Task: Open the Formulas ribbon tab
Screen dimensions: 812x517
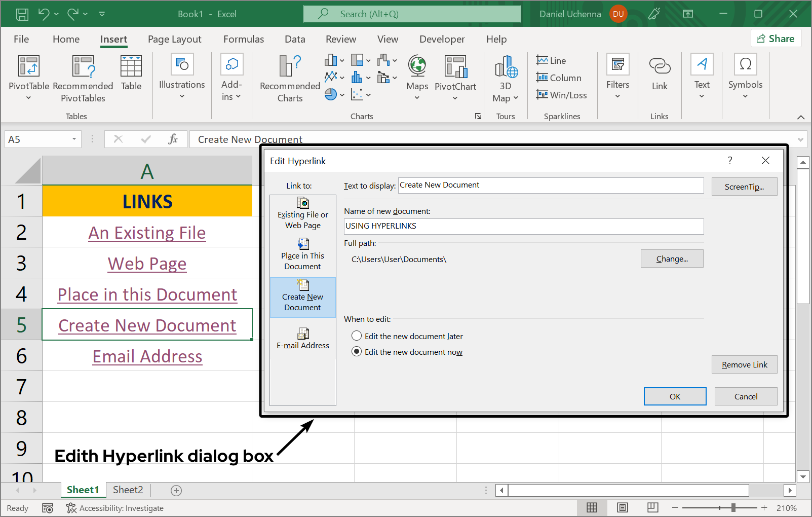Action: pos(244,39)
